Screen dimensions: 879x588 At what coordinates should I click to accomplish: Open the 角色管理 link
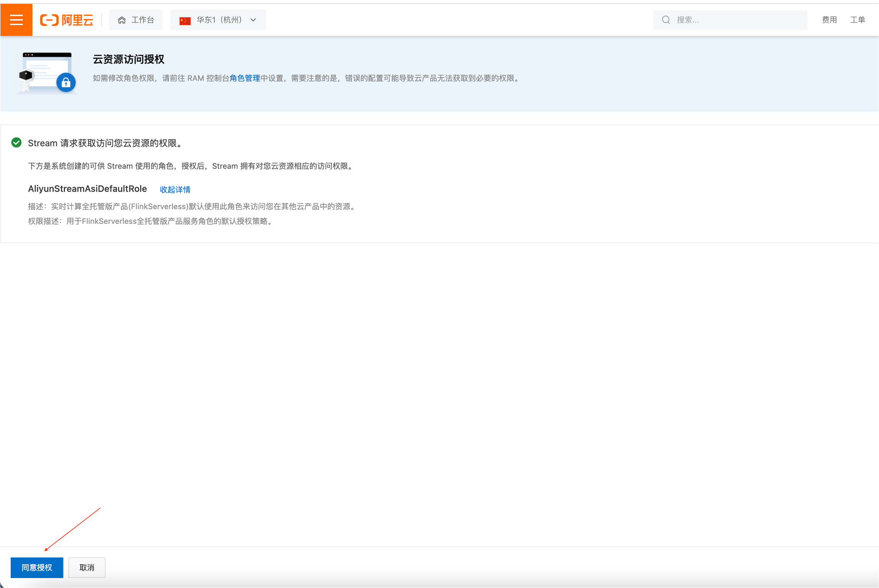(245, 78)
